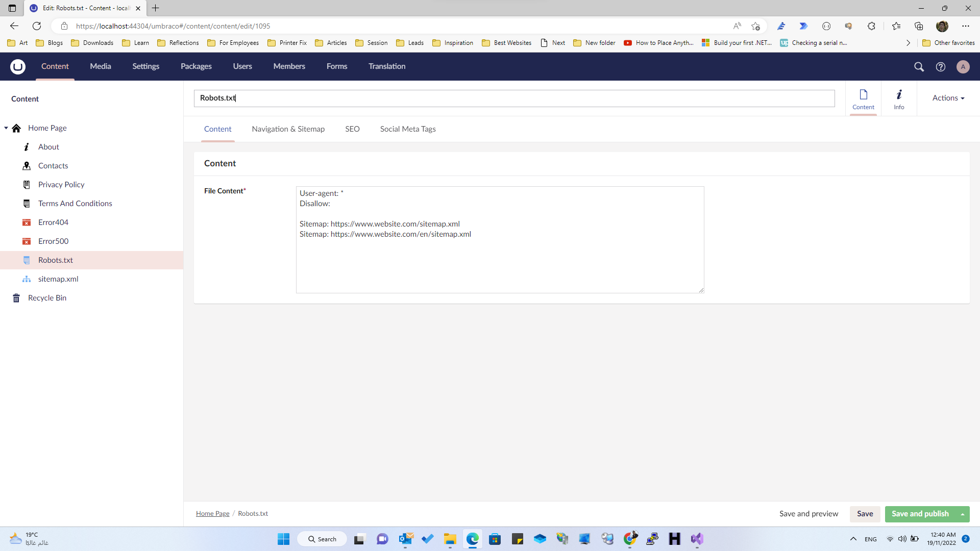Click the browser address bar URL
Viewport: 980px width, 551px height.
click(174, 26)
